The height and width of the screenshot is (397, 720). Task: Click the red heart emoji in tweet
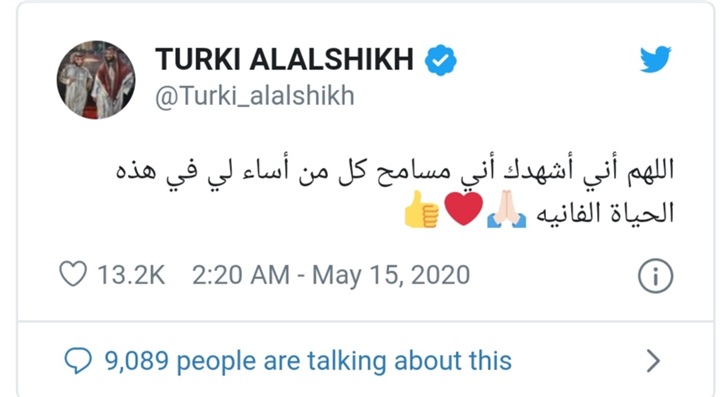point(464,209)
